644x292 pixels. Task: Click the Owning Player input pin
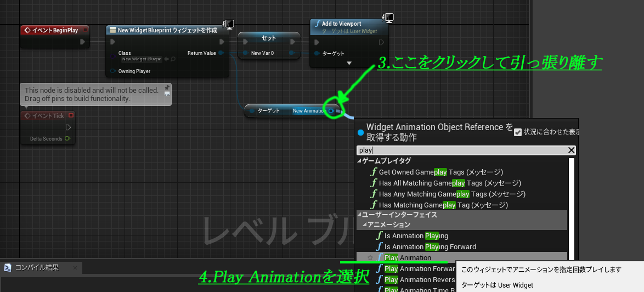(113, 71)
